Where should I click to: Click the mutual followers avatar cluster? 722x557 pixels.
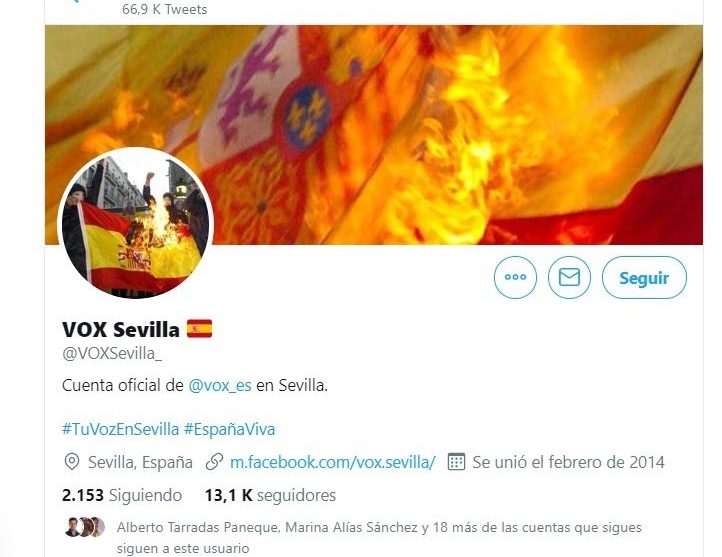point(85,527)
